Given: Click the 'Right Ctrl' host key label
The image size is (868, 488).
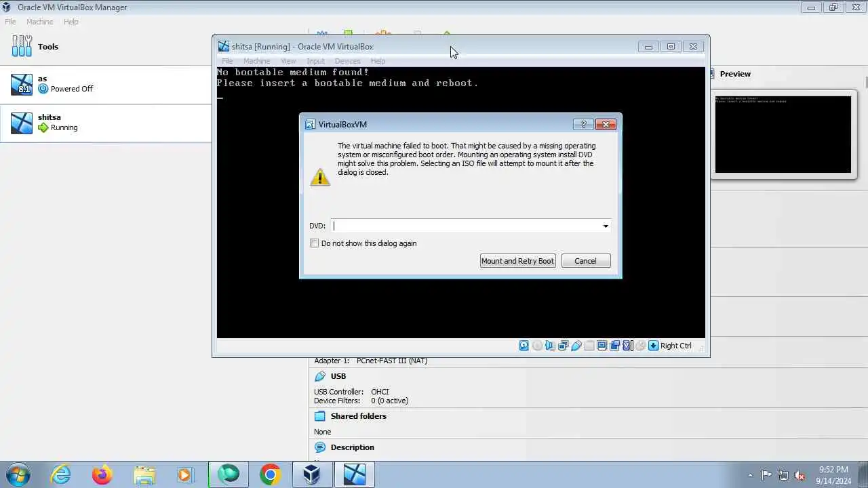Looking at the screenshot, I should [x=675, y=346].
